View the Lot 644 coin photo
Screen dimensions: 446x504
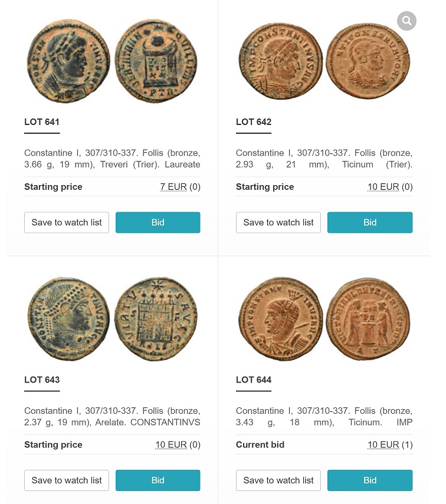click(x=324, y=319)
